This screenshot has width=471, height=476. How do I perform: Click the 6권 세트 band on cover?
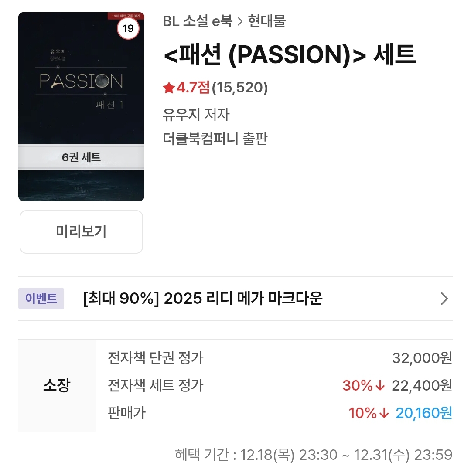click(x=81, y=157)
